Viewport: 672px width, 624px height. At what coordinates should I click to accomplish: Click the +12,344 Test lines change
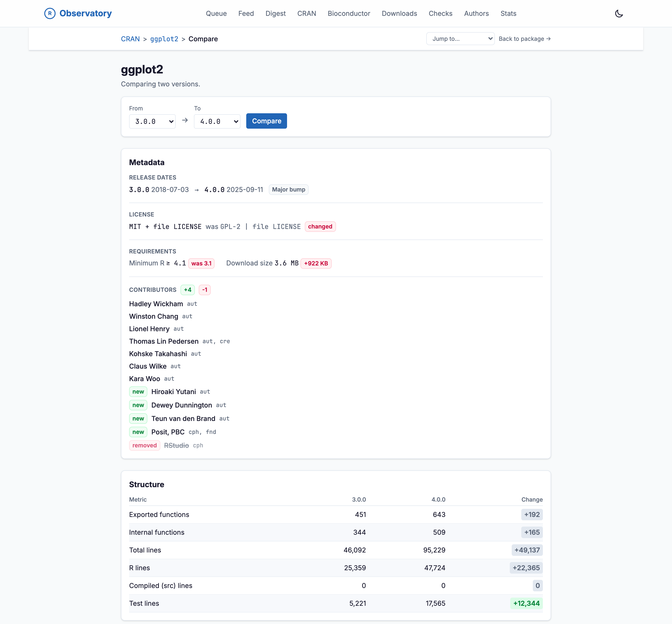click(x=526, y=603)
